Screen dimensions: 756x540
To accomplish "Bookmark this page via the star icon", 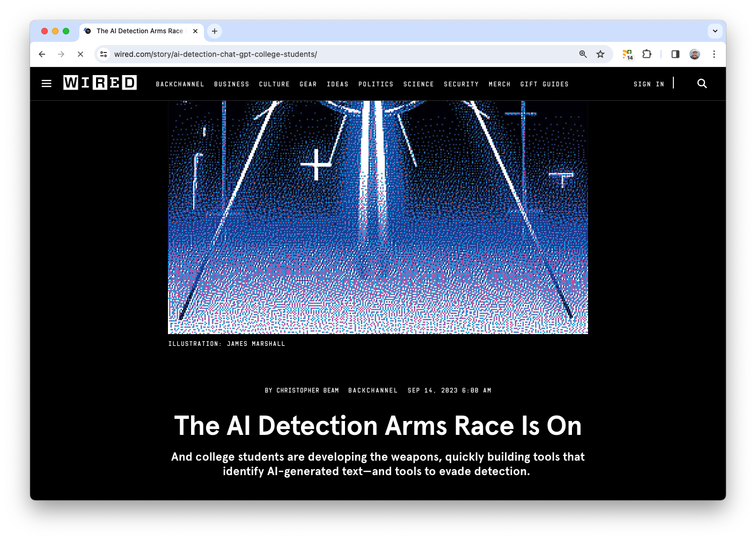I will pos(600,54).
